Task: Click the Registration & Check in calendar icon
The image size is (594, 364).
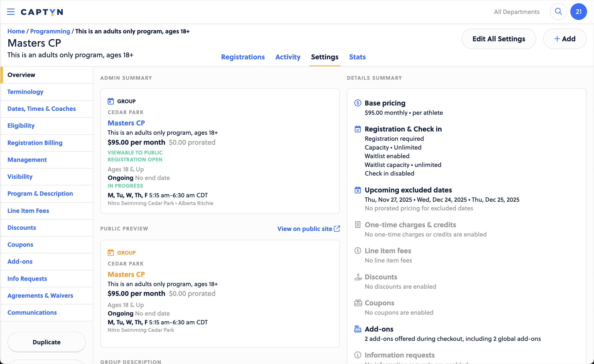Action: 358,129
